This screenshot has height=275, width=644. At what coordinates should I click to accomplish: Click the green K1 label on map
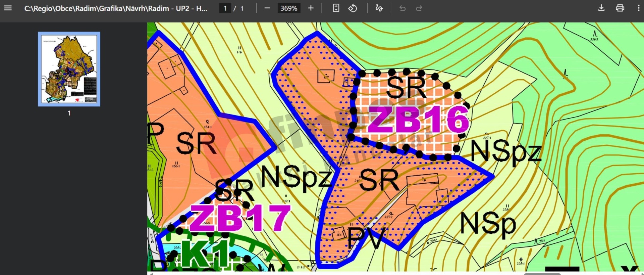[x=205, y=254]
